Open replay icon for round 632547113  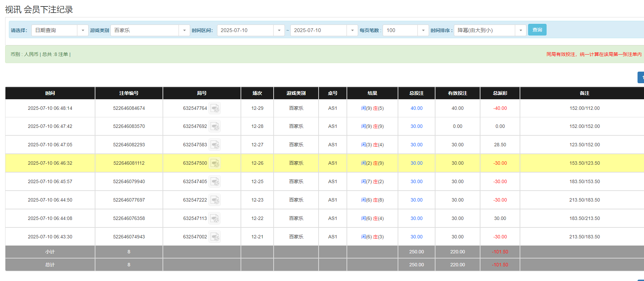click(x=215, y=219)
